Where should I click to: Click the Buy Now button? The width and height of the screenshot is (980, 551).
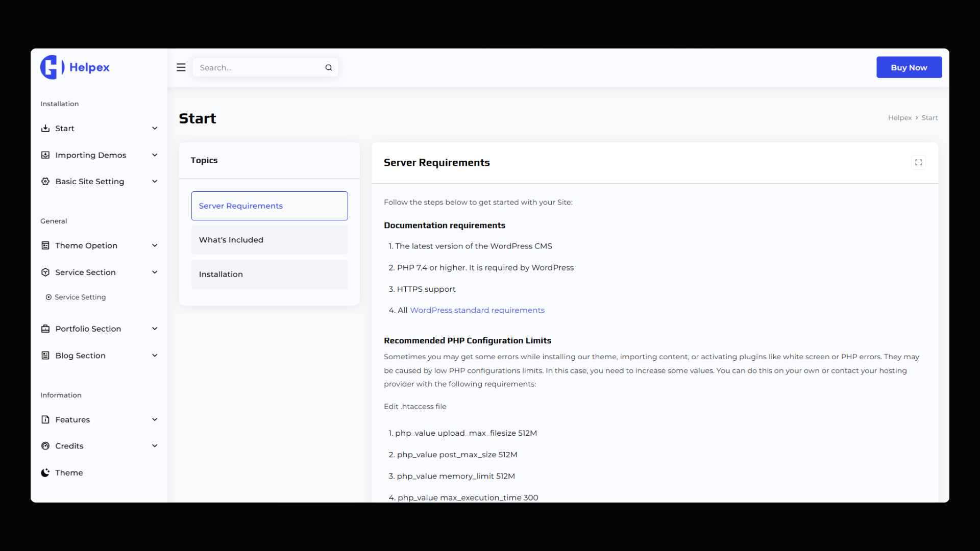tap(909, 67)
